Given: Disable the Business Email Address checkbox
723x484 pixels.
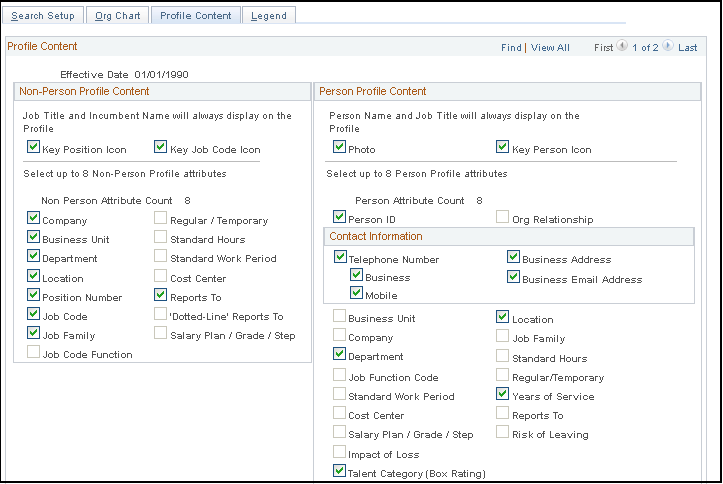Looking at the screenshot, I should point(514,278).
